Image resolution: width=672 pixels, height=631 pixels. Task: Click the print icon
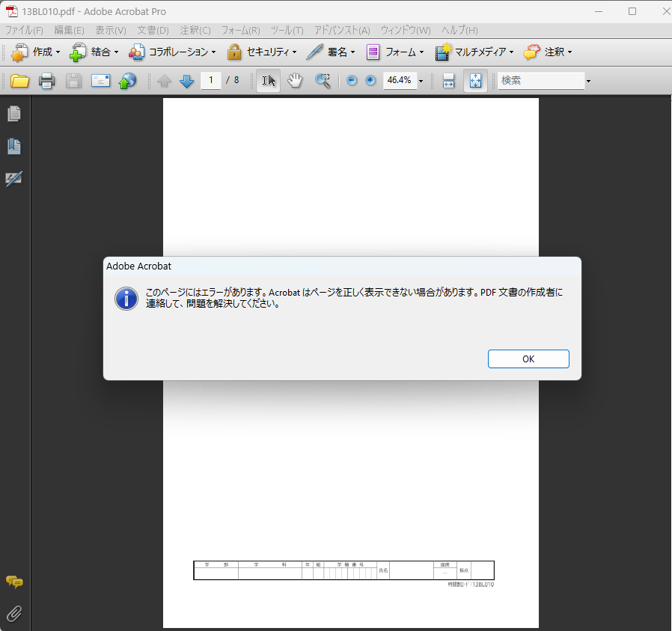(x=46, y=81)
